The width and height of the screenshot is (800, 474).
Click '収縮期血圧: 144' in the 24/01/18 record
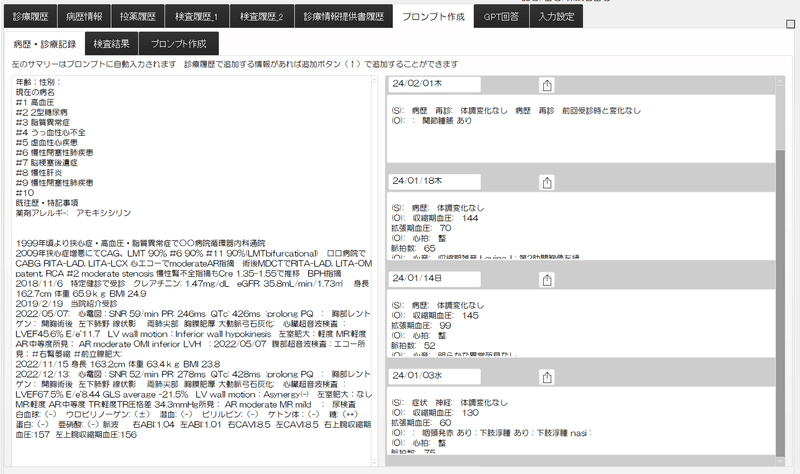[x=435, y=218]
